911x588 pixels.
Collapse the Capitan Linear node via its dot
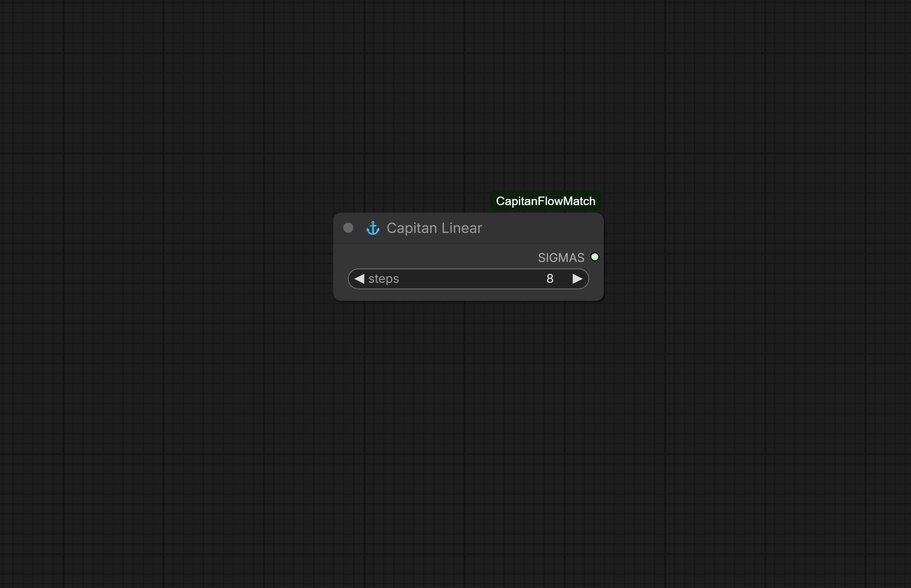[x=348, y=228]
